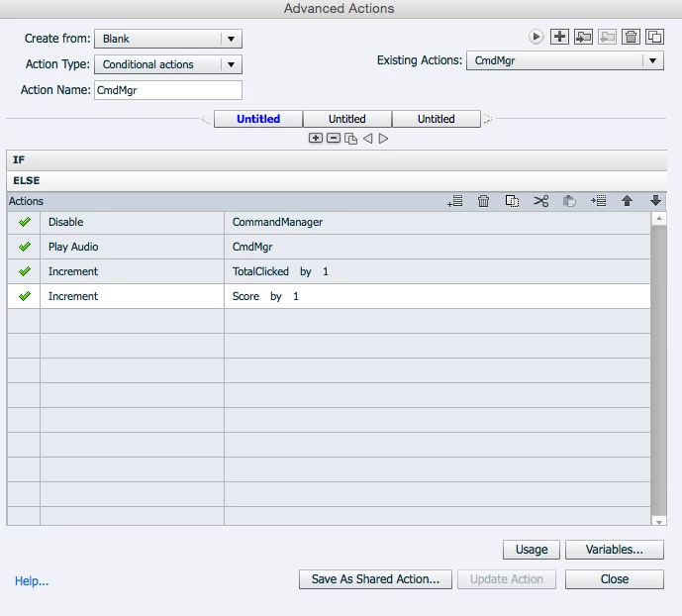Image resolution: width=682 pixels, height=616 pixels.
Task: Expand the IF condition section
Action: coord(337,160)
